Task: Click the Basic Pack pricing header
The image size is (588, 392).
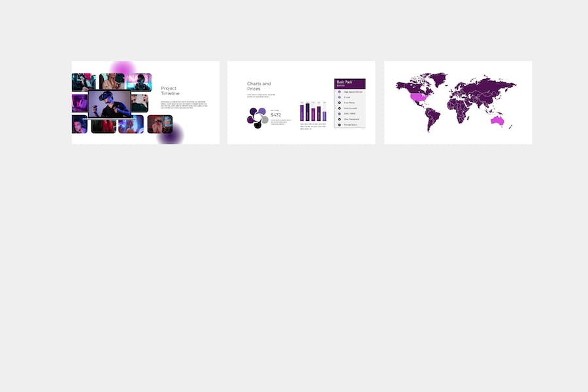Action: click(350, 83)
